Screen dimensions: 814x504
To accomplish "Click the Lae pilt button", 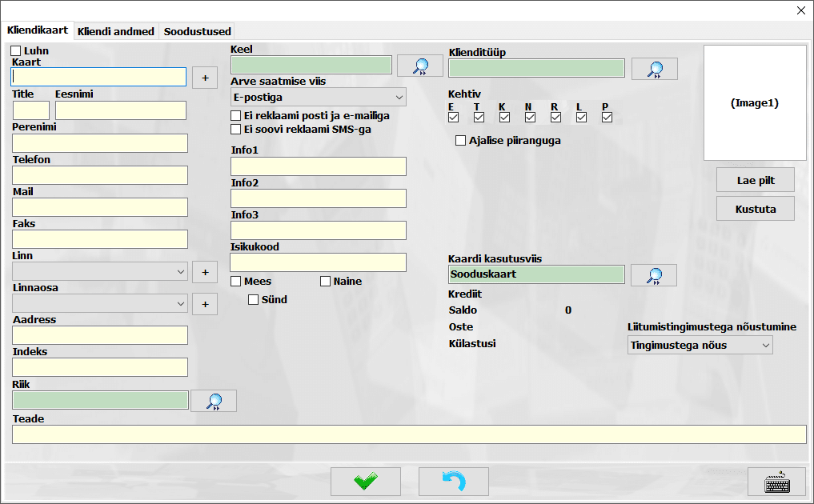I will 755,180.
